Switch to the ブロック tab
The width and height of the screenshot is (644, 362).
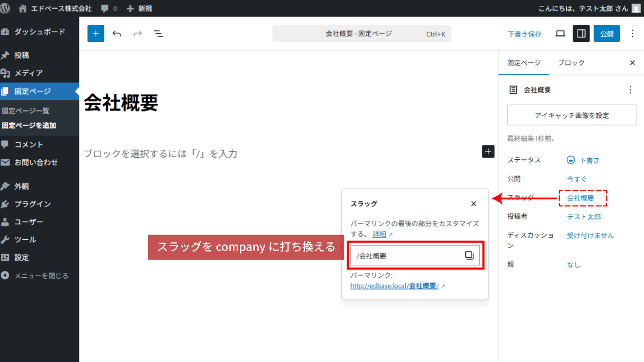pyautogui.click(x=570, y=63)
